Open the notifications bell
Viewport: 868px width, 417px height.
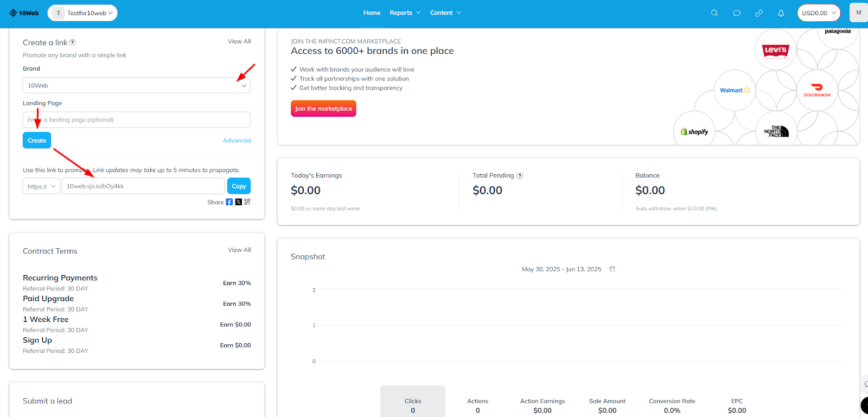tap(781, 13)
